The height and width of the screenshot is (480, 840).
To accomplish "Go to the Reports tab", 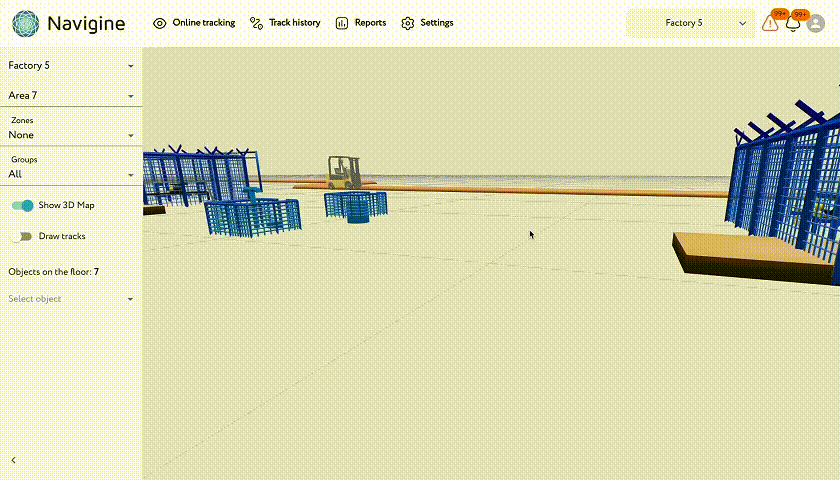I will coord(369,23).
